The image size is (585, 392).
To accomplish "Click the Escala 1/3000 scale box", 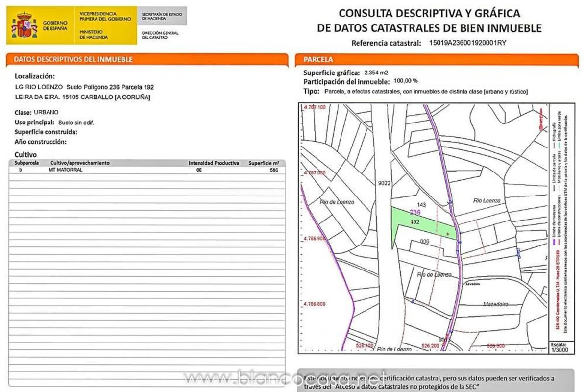I will click(561, 346).
